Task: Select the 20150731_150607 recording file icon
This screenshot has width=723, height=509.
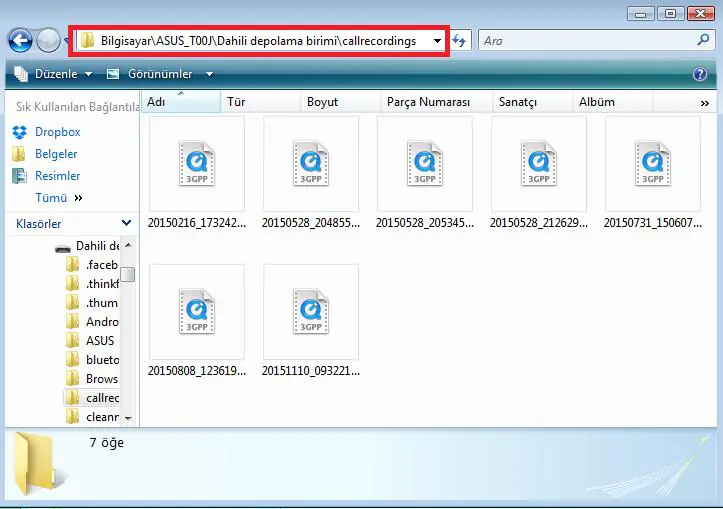Action: [x=652, y=165]
